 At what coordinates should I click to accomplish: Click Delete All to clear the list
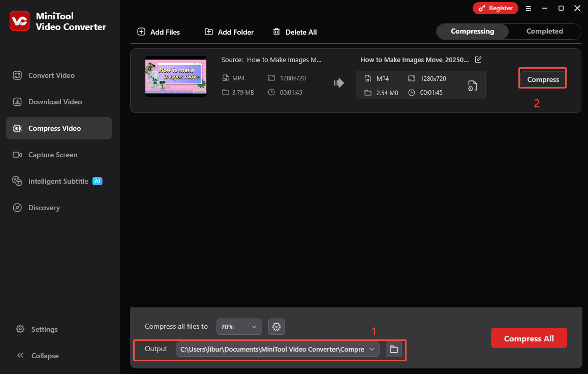295,32
